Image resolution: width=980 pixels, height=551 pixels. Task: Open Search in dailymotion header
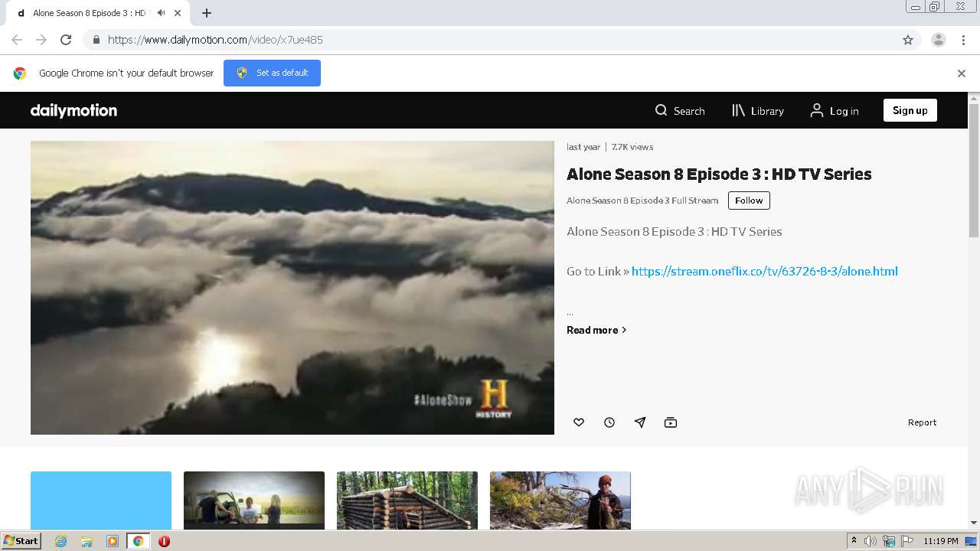(680, 111)
